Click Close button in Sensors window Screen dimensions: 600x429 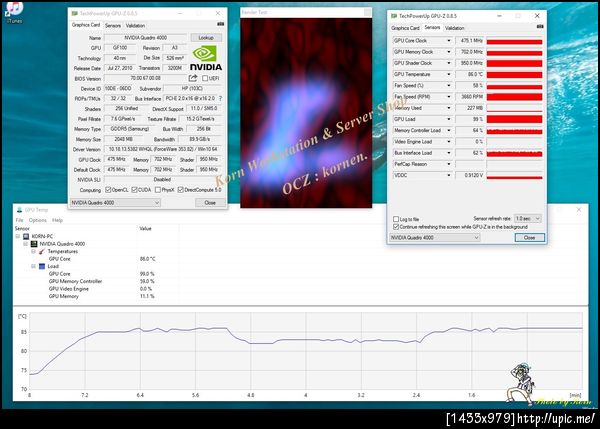(x=530, y=238)
